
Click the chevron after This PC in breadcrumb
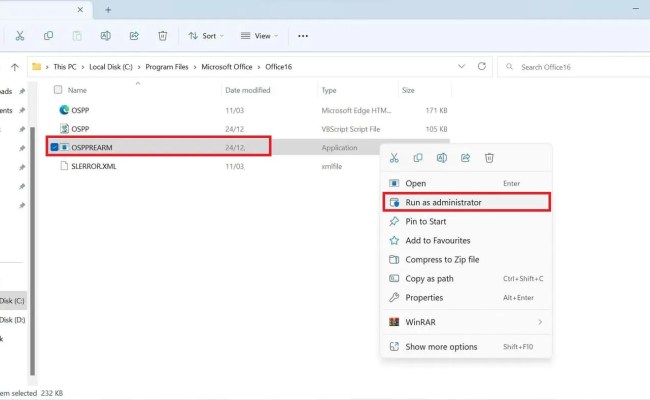click(83, 67)
